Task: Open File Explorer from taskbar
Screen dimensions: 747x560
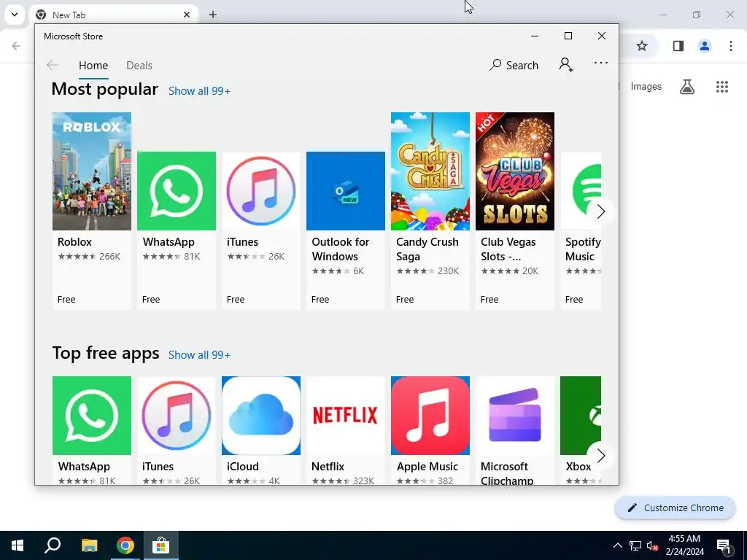Action: pyautogui.click(x=89, y=545)
